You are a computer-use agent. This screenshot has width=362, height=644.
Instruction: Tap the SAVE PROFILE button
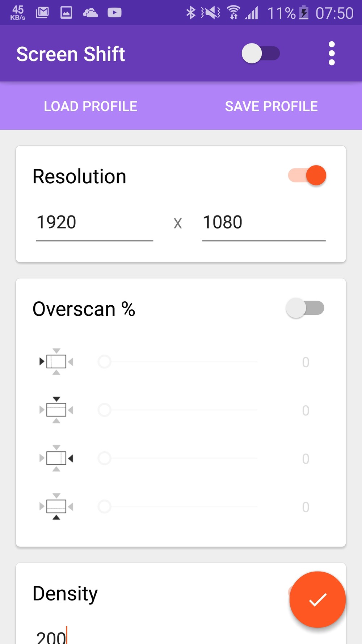click(271, 106)
